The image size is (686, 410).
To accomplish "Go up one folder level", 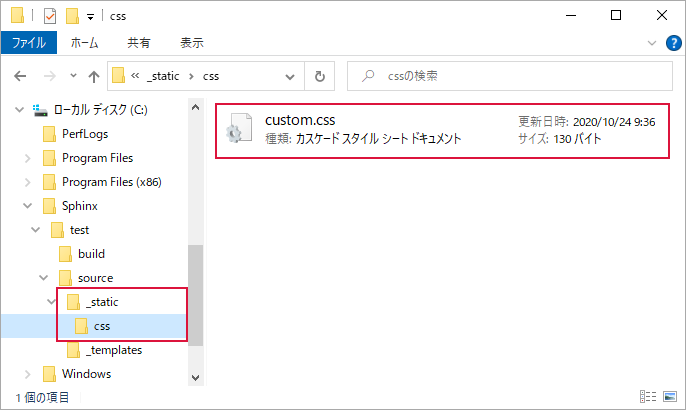I will tap(94, 77).
